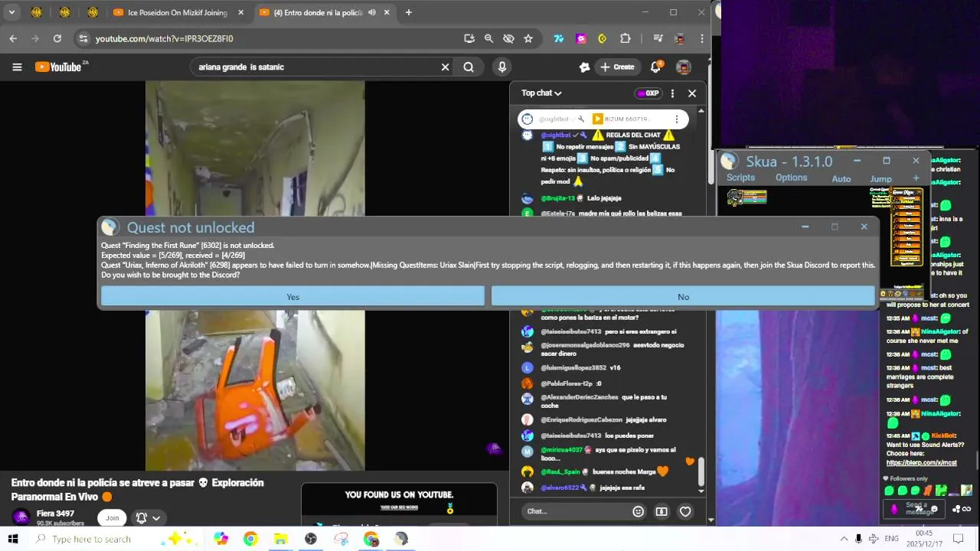Click the YouTube search magnifier button
The height and width of the screenshot is (551, 980).
click(x=469, y=67)
